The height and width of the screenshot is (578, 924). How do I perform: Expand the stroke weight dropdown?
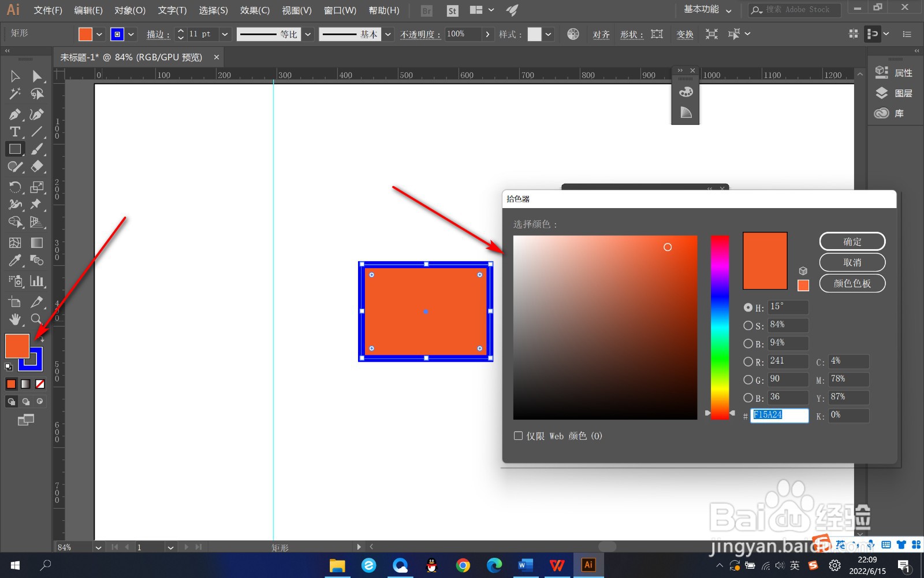click(225, 34)
